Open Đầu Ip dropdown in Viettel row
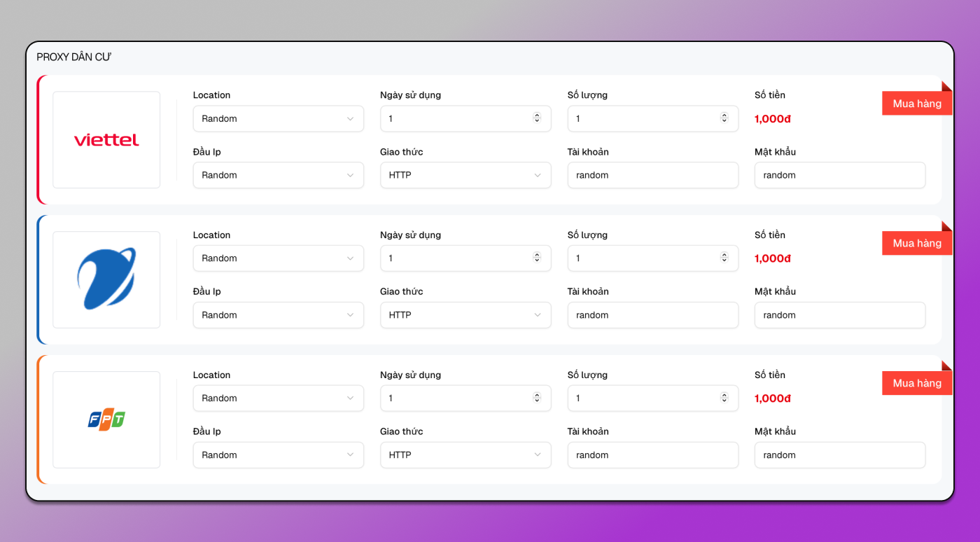 click(x=279, y=175)
